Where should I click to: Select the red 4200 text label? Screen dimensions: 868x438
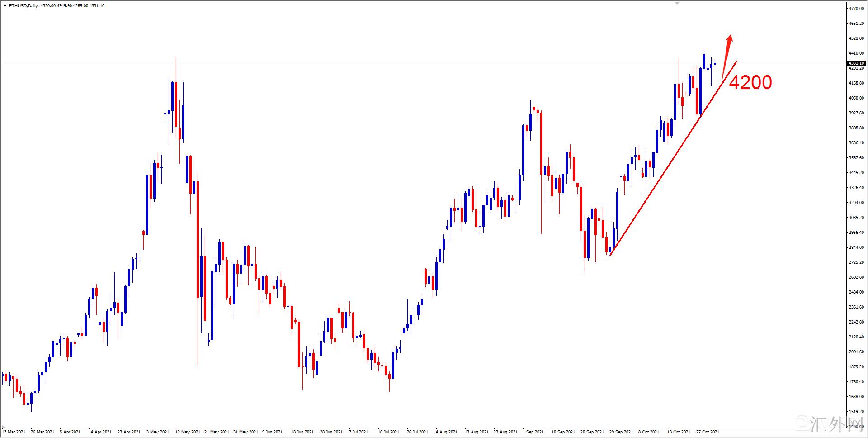pos(750,82)
